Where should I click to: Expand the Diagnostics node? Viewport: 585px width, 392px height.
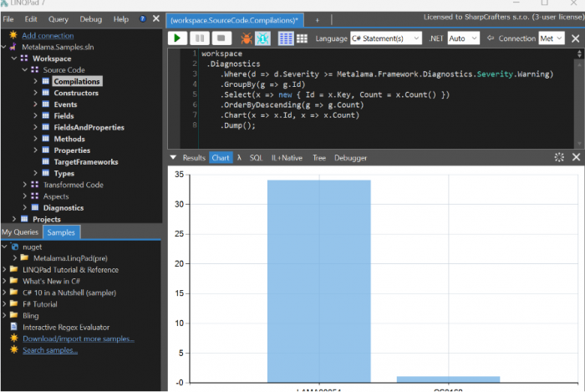coord(24,207)
